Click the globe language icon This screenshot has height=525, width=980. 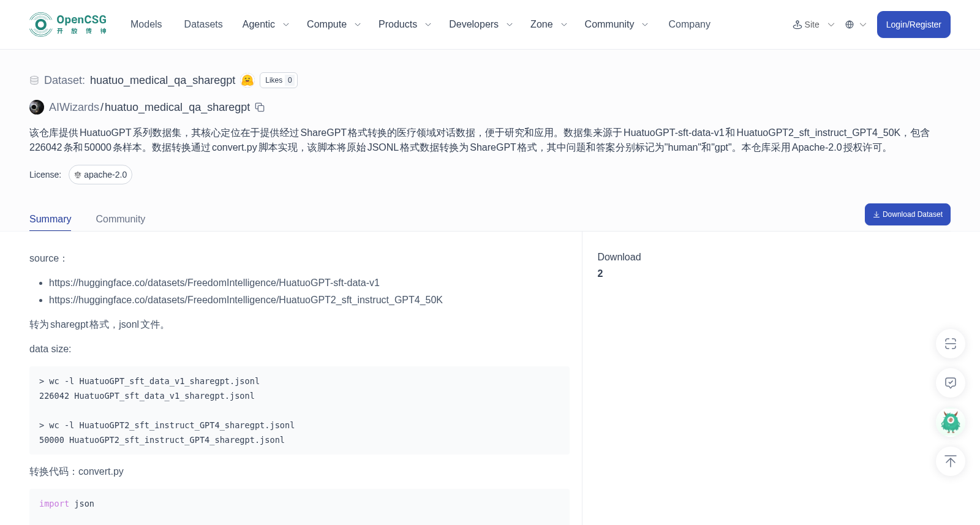(x=850, y=25)
